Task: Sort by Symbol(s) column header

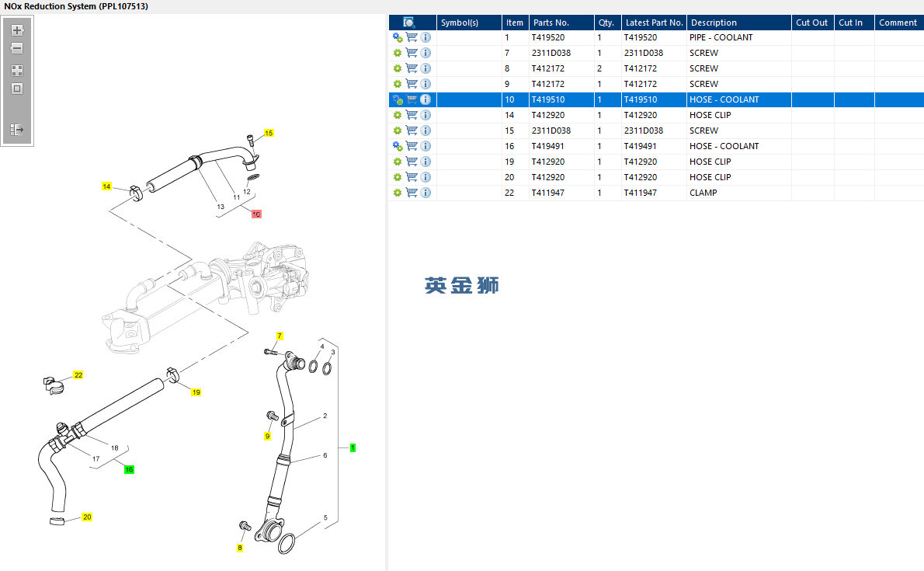Action: pyautogui.click(x=469, y=23)
